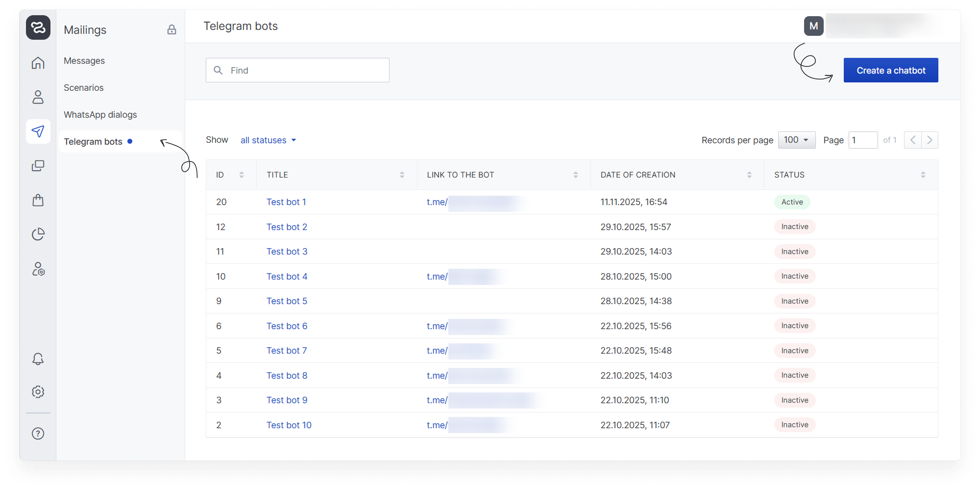Open the contacts person icon in sidebar
This screenshot has width=980, height=490.
[38, 97]
